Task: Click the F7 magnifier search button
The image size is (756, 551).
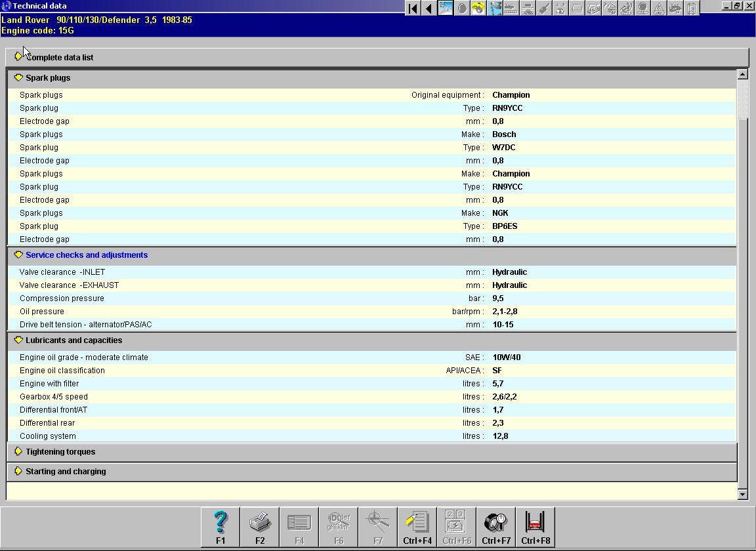Action: [x=379, y=527]
